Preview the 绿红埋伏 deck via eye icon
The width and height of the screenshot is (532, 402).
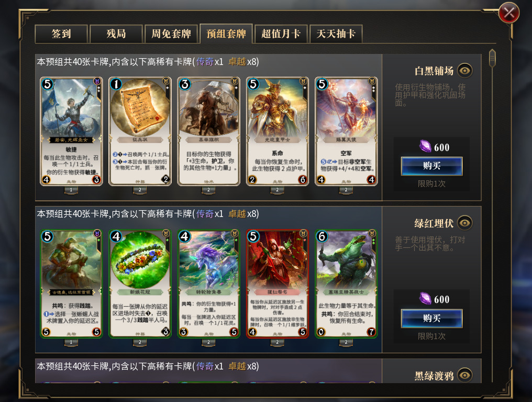[465, 223]
